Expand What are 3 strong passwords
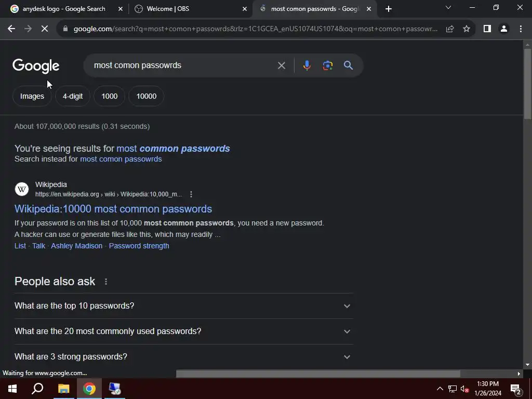The height and width of the screenshot is (399, 532). tap(183, 356)
